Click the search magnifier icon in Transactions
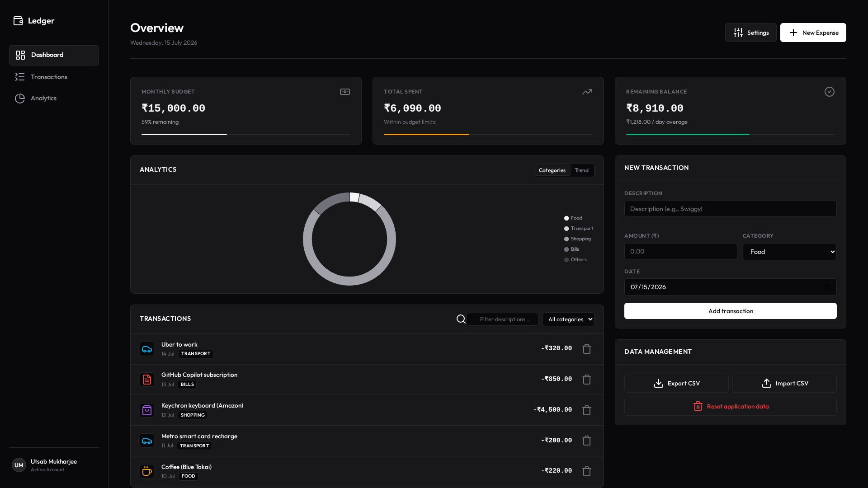 pyautogui.click(x=461, y=319)
